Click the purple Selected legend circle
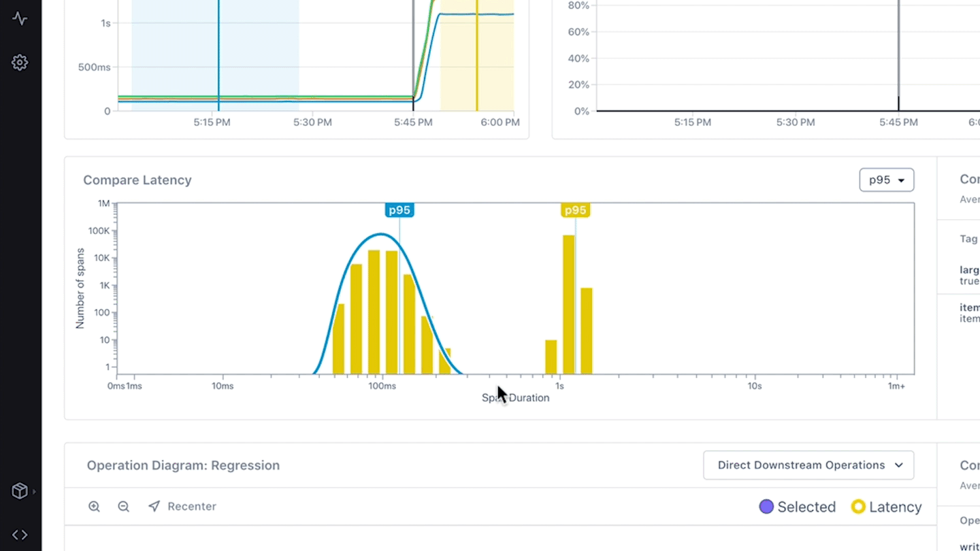This screenshot has width=980, height=551. [x=766, y=507]
